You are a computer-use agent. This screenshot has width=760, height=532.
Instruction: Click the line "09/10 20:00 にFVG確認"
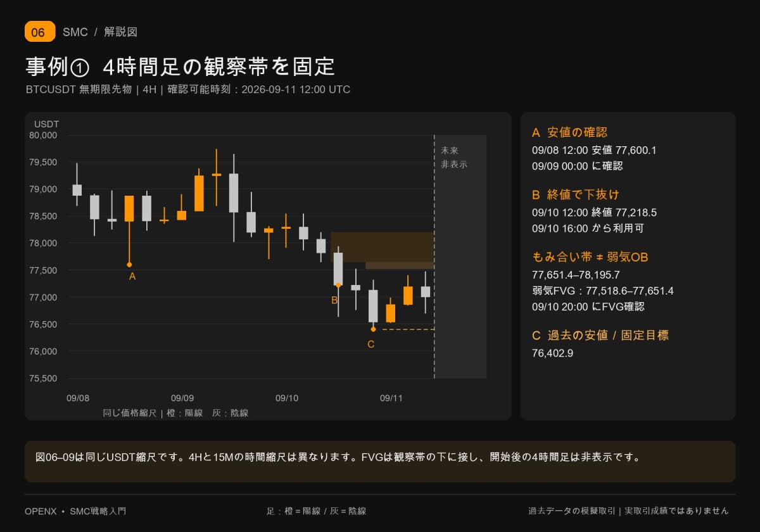tap(588, 307)
